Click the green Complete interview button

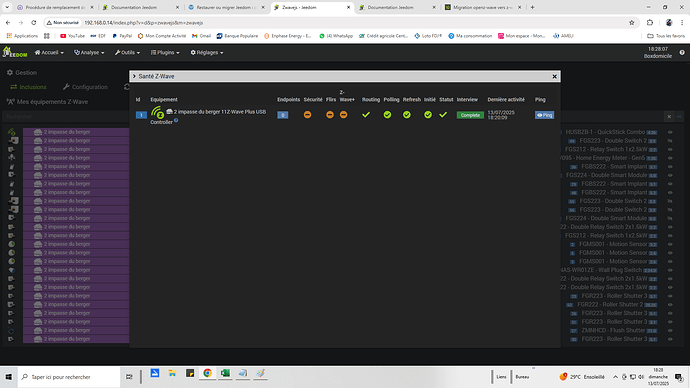470,115
